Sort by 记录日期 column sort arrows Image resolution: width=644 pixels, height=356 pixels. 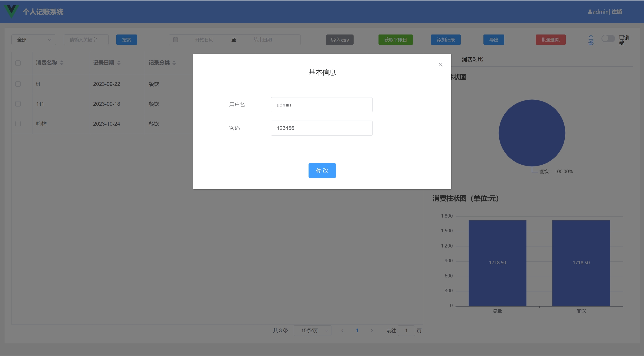coord(119,63)
